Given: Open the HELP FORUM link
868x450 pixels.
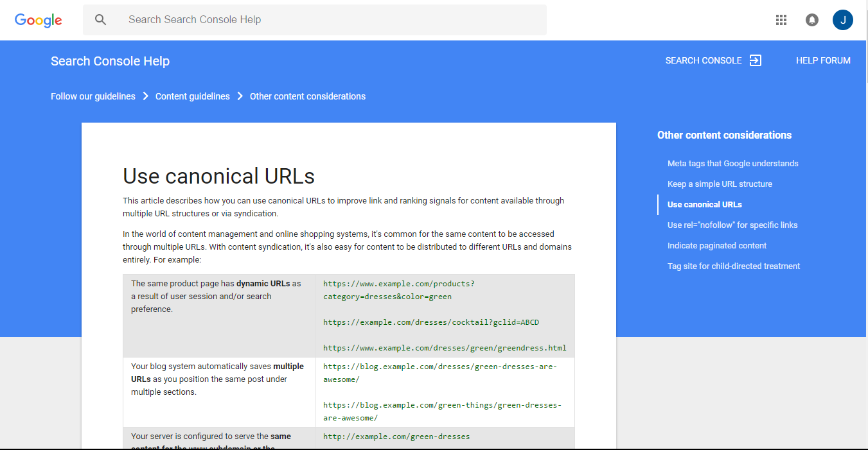Looking at the screenshot, I should [823, 60].
